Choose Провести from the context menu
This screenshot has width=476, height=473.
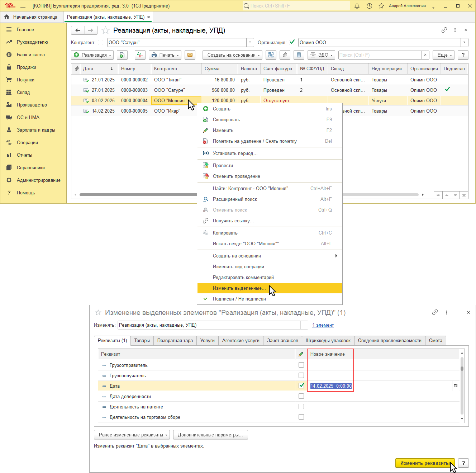coord(270,165)
